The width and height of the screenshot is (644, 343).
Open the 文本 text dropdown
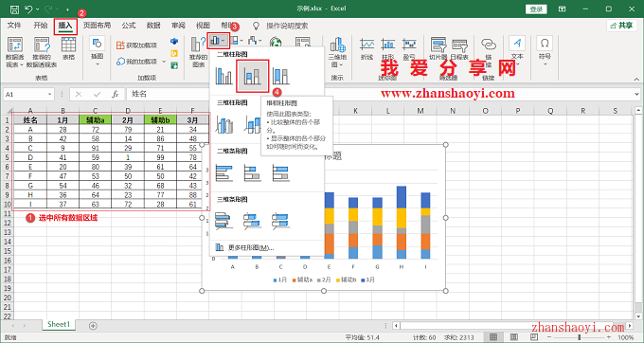coord(517,51)
